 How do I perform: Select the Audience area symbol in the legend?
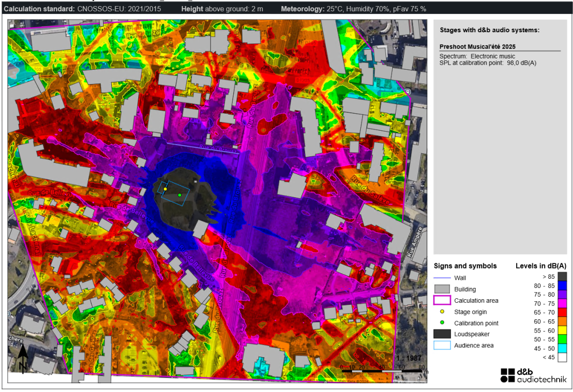pyautogui.click(x=441, y=345)
